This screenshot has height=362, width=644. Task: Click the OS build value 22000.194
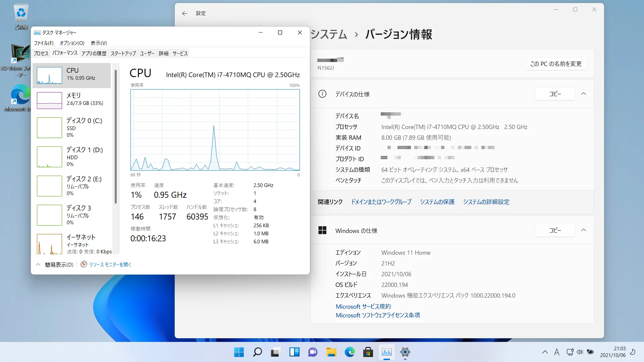[394, 285]
